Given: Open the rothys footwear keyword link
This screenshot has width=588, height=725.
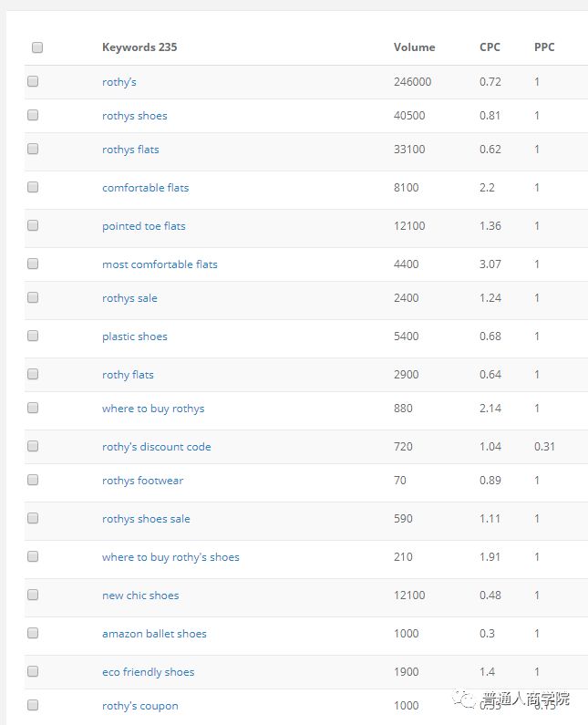Looking at the screenshot, I should [x=142, y=481].
